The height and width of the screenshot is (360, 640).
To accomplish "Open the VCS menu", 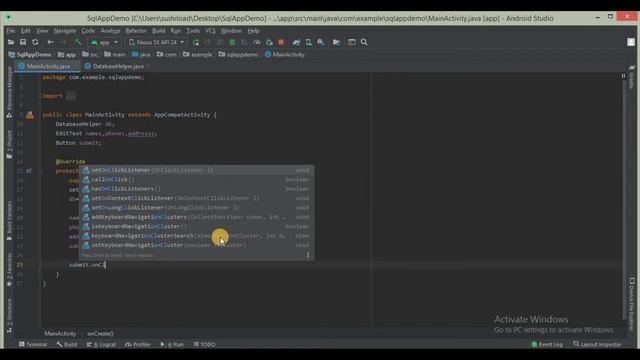I will point(210,31).
